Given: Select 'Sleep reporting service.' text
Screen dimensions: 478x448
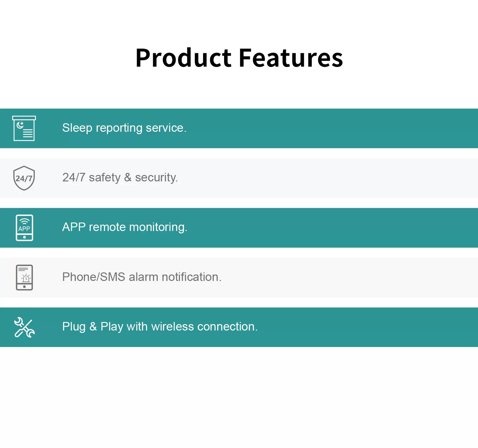Looking at the screenshot, I should click(124, 128).
